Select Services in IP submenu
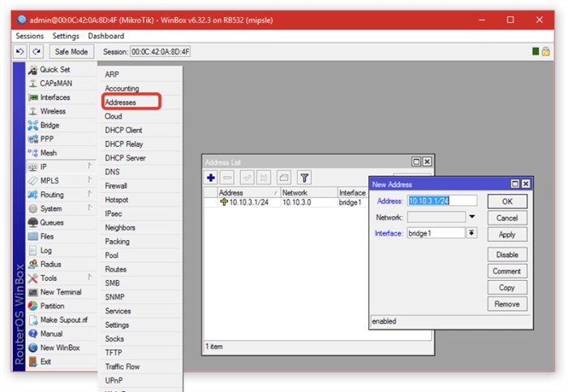The height and width of the screenshot is (392, 568). click(x=141, y=311)
